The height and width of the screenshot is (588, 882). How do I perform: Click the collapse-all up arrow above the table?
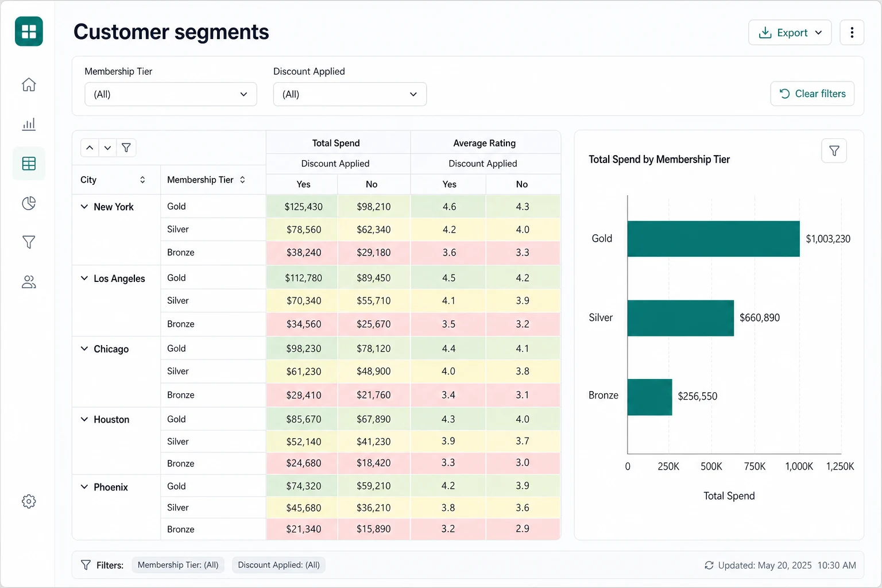(x=90, y=148)
